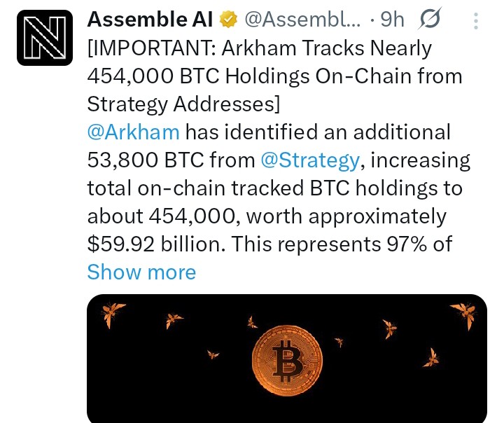Click the 9h post timestamp

click(x=392, y=20)
